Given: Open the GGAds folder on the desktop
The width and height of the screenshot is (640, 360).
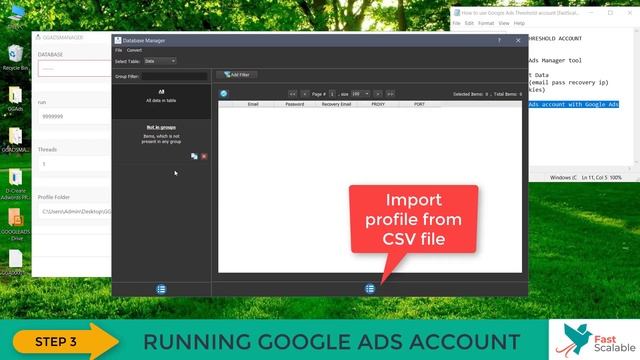Looking at the screenshot, I should [x=15, y=99].
